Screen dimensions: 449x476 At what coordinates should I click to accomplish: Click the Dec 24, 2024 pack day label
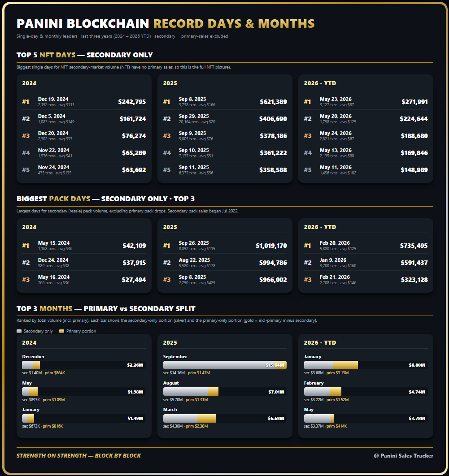[53, 260]
